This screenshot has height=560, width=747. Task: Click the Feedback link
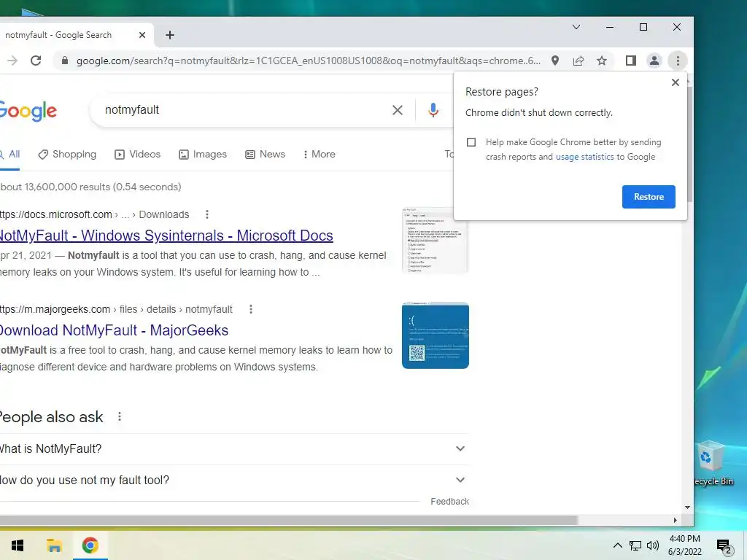click(449, 502)
